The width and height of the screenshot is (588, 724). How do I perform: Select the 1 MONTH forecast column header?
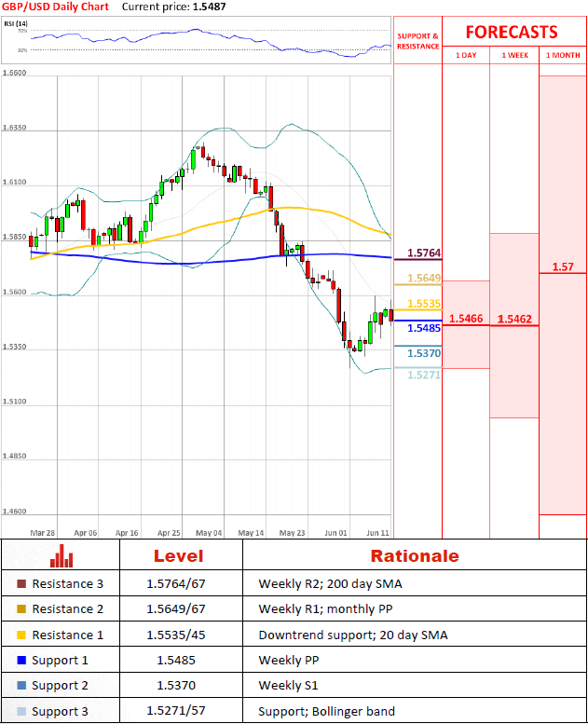[x=563, y=55]
